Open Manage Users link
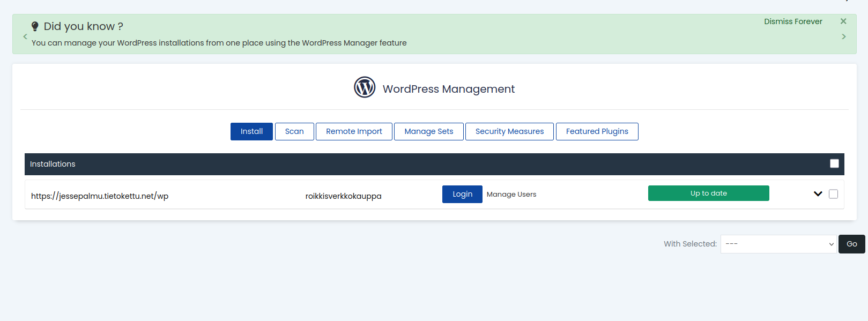The image size is (868, 321). tap(511, 195)
